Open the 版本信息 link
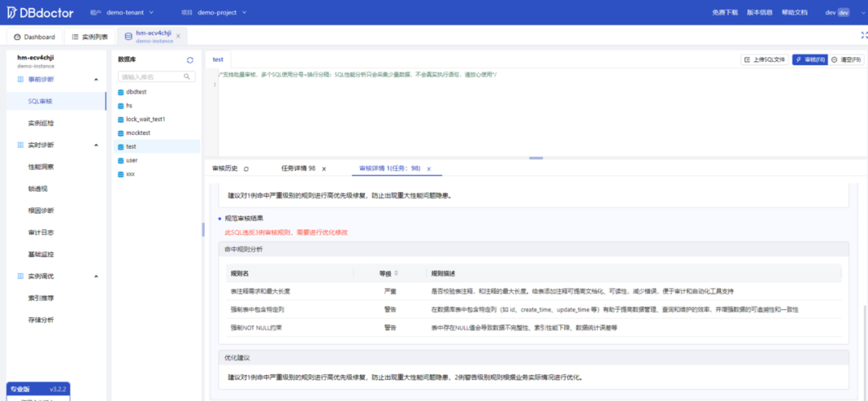The height and width of the screenshot is (401, 868). tap(759, 12)
